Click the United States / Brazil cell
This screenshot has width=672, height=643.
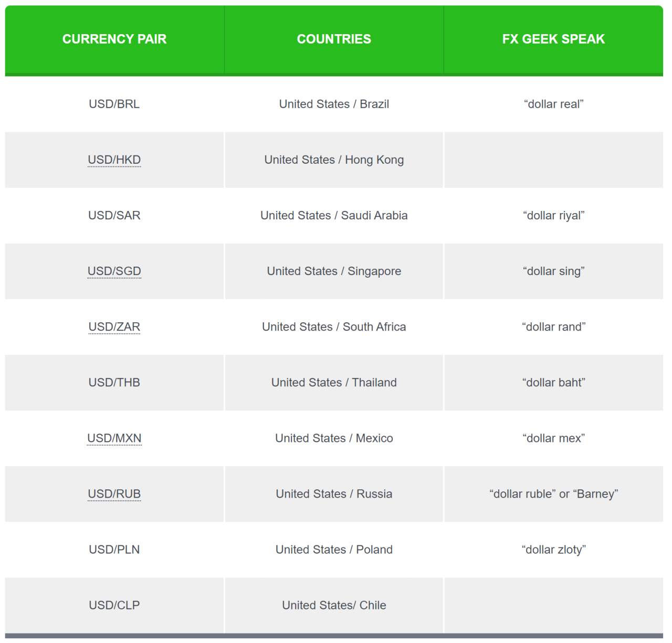[334, 104]
